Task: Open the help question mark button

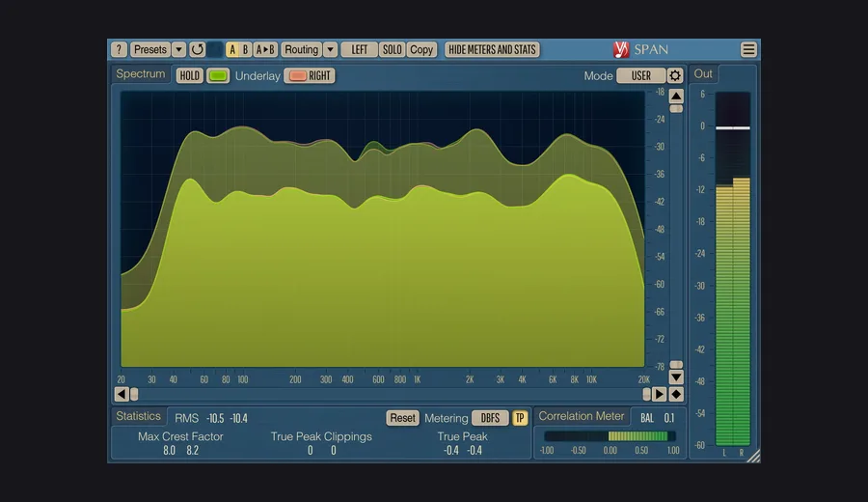Action: click(119, 49)
